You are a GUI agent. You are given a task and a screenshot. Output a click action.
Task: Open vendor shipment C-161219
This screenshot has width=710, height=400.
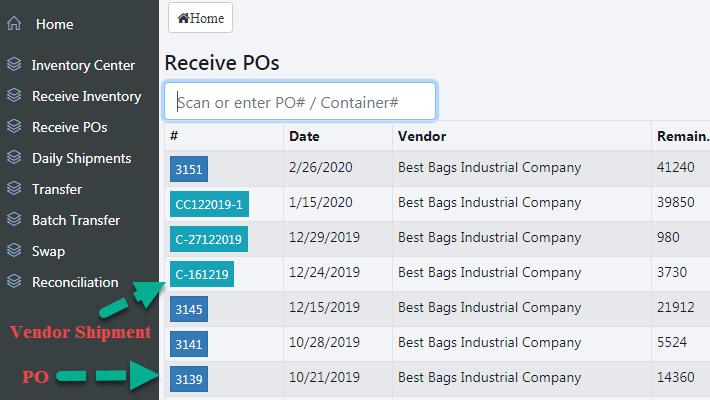(x=202, y=274)
